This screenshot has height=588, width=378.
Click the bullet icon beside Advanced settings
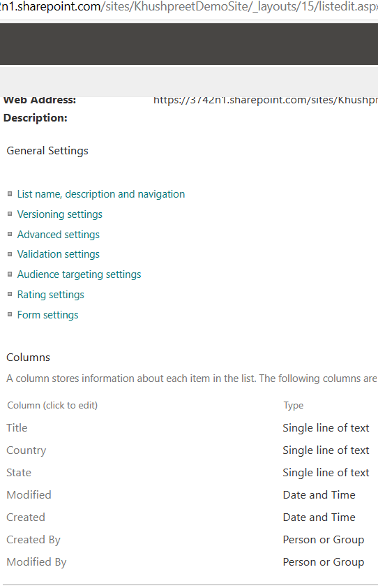[x=10, y=234]
